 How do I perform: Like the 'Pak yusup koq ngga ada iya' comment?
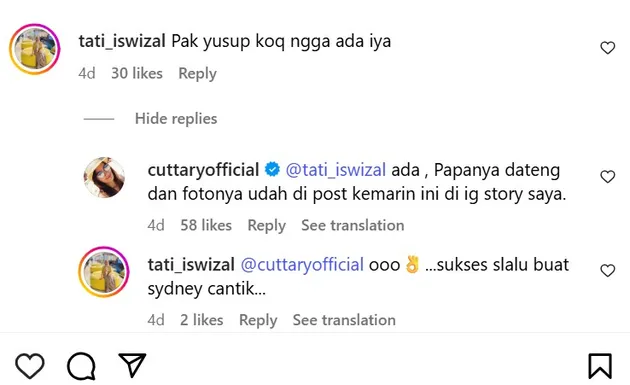608,48
